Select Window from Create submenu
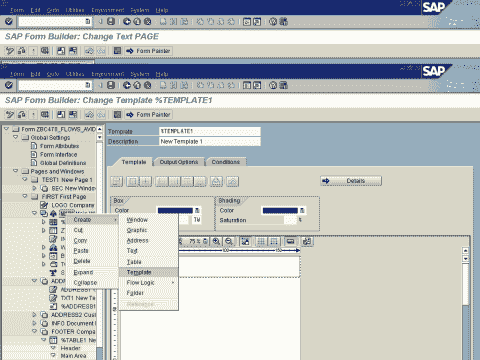The height and width of the screenshot is (360, 480). 148,220
